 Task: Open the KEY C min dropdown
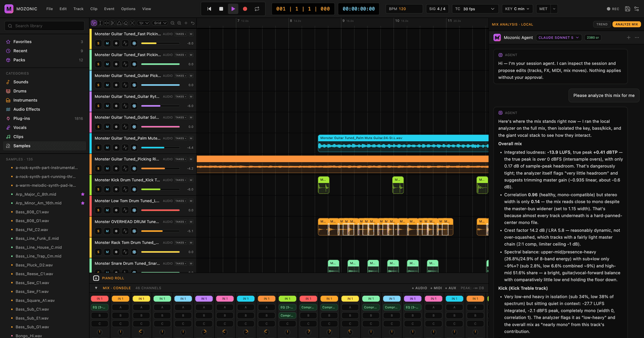517,9
